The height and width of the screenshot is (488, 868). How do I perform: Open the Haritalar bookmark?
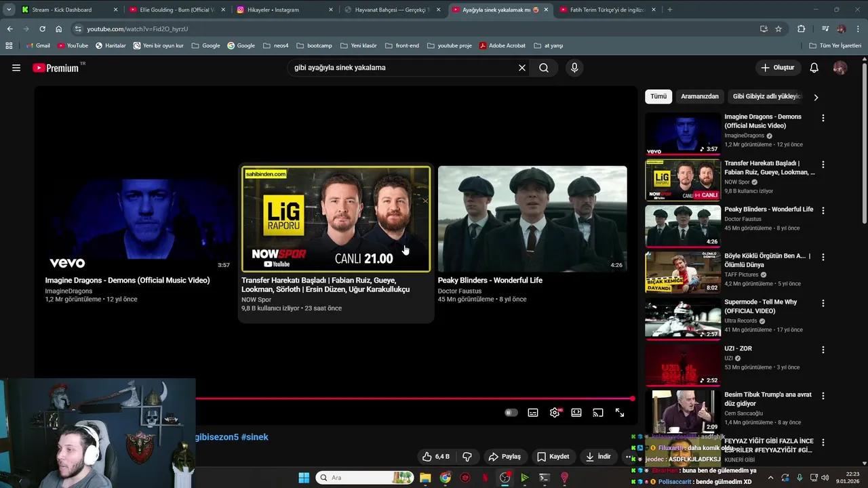[x=111, y=45]
